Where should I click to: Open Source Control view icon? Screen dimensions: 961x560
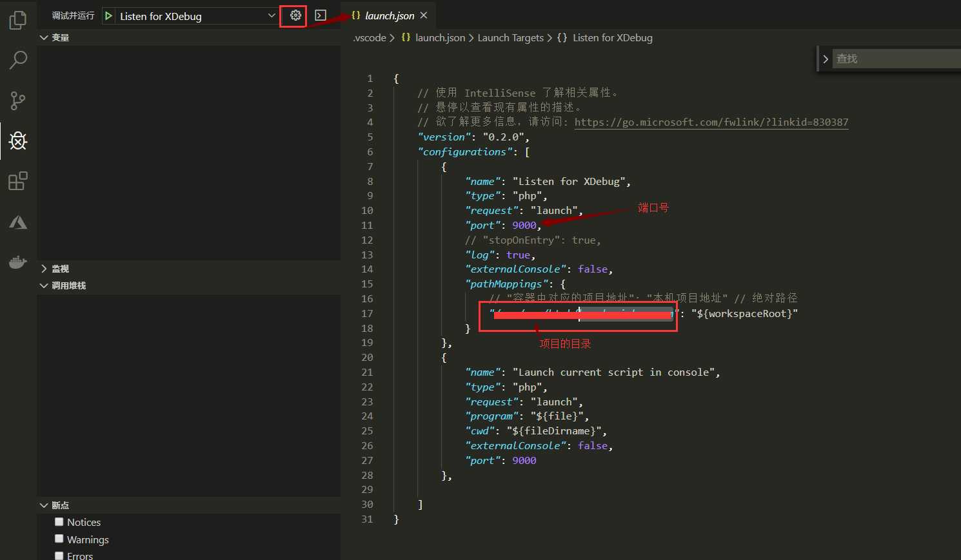pos(18,101)
